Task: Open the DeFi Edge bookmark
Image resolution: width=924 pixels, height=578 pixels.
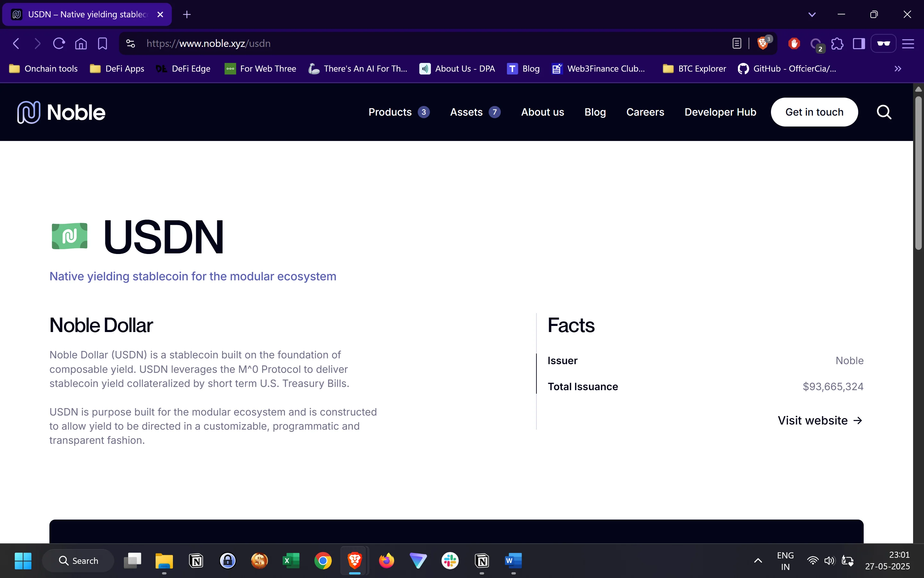Action: [183, 69]
